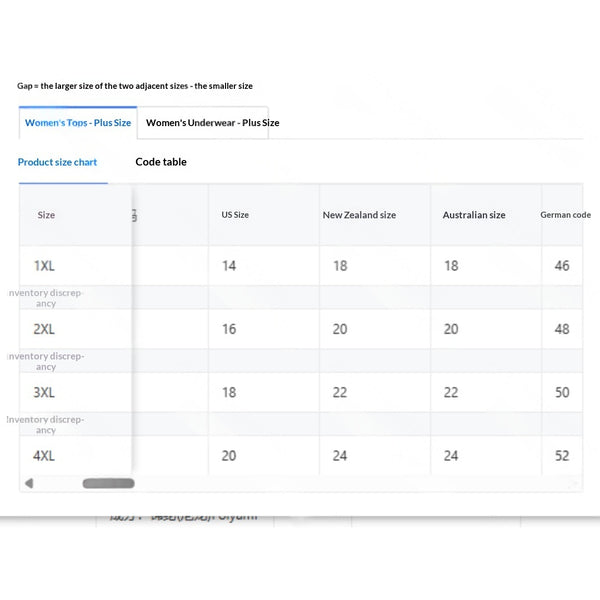The height and width of the screenshot is (600, 600).
Task: Click the horizontal scrollbar thumb
Action: (109, 483)
